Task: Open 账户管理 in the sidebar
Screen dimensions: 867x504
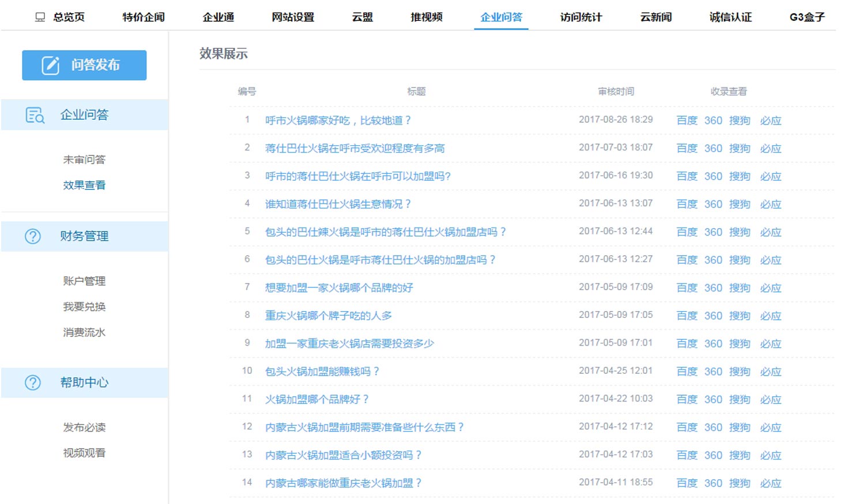Action: (x=84, y=281)
